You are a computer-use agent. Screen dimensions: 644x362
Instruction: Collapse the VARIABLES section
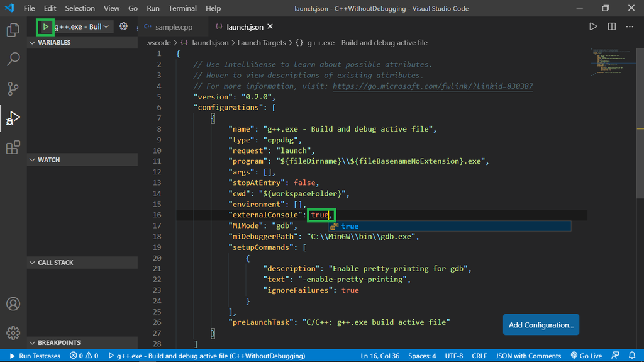(82, 42)
